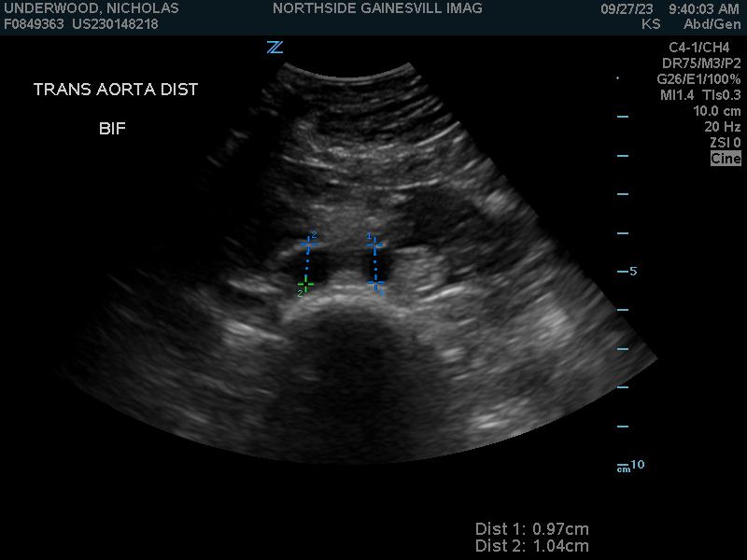Click the small focal zone dot indicator

(617, 78)
